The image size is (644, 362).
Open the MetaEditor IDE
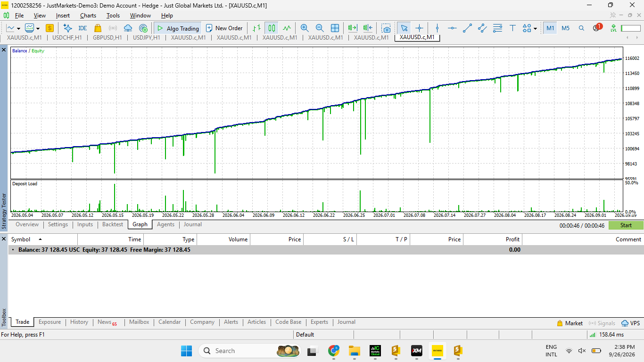click(83, 28)
